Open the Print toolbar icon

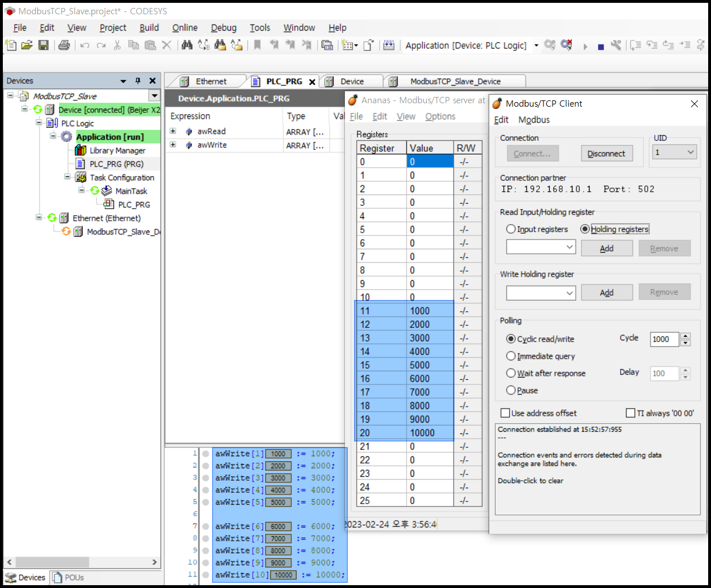point(63,45)
